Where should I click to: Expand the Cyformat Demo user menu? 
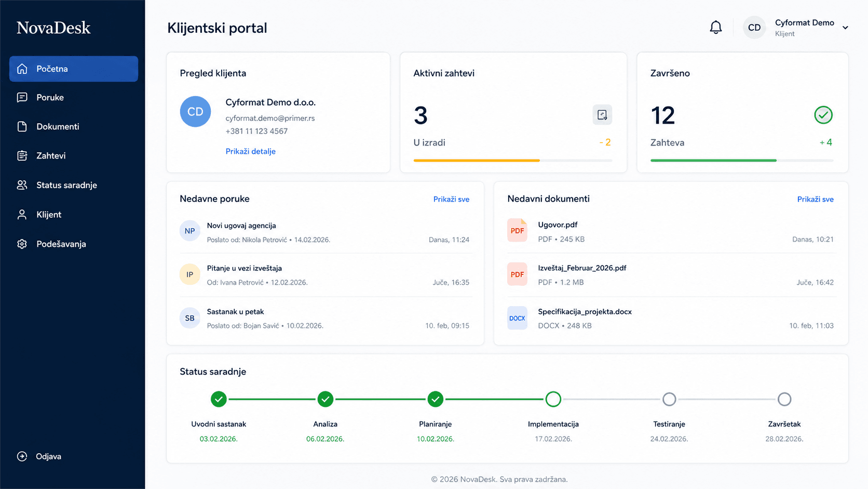tap(845, 28)
